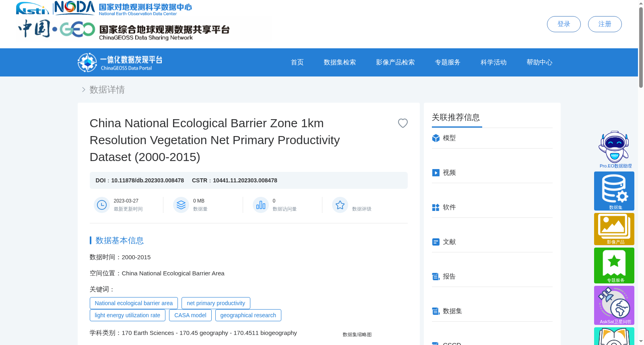Screen dimensions: 644x345
Task: Click the scrollbar down arrow
Action: [641, 341]
